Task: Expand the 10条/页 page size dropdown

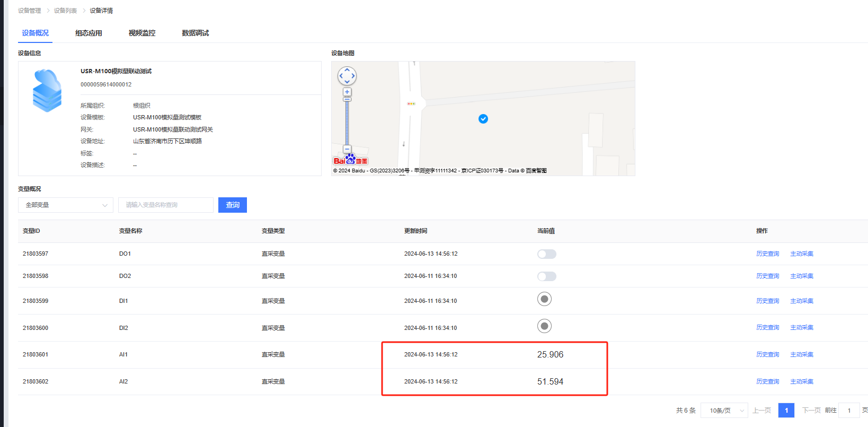Action: pyautogui.click(x=724, y=411)
